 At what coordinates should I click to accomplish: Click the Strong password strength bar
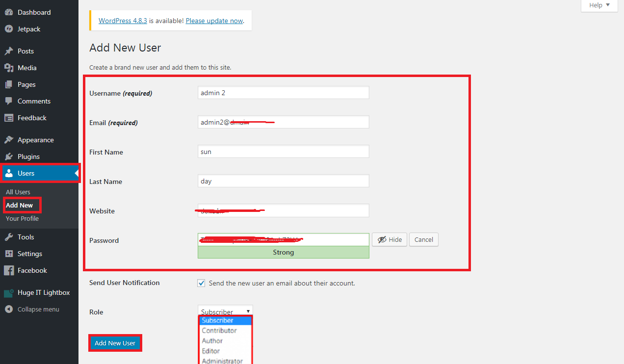283,252
